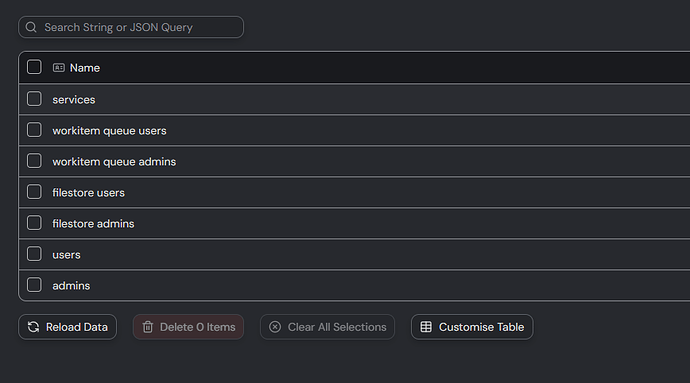Check the workitem queue users checkbox
Viewport: 690px width, 383px height.
34,130
